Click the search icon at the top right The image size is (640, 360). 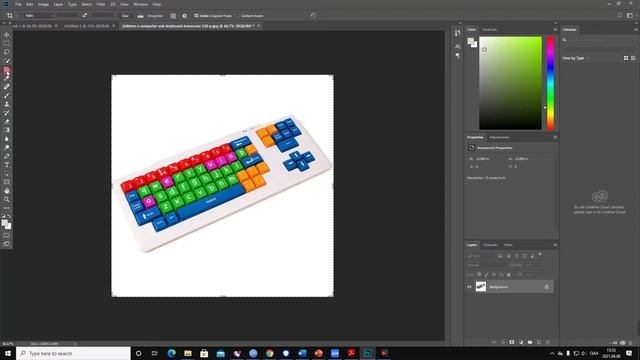click(x=620, y=16)
